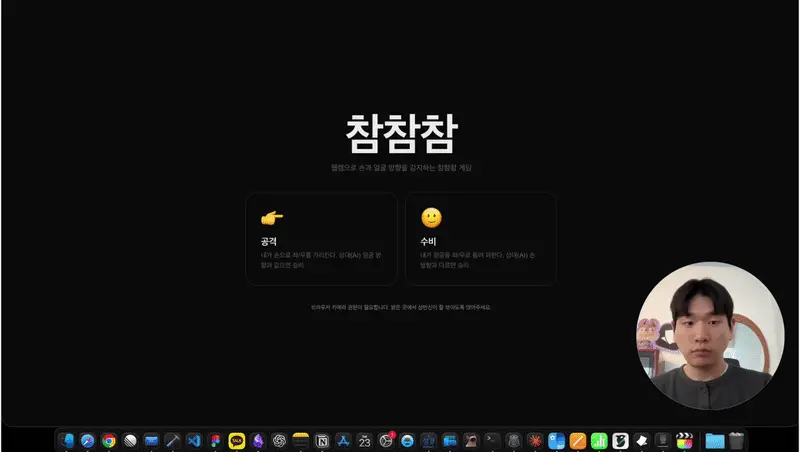Screen dimensions: 800x452
Task: Open the Numbers app in dock
Action: 599,441
